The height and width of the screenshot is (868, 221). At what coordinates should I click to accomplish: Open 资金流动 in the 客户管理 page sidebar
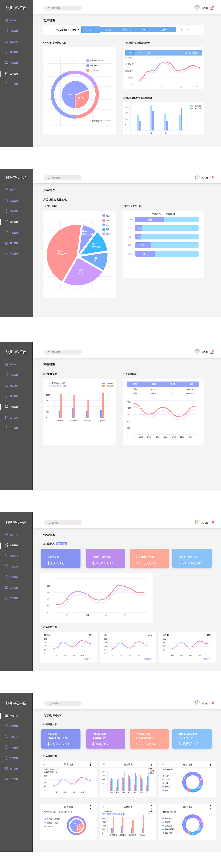[11, 42]
